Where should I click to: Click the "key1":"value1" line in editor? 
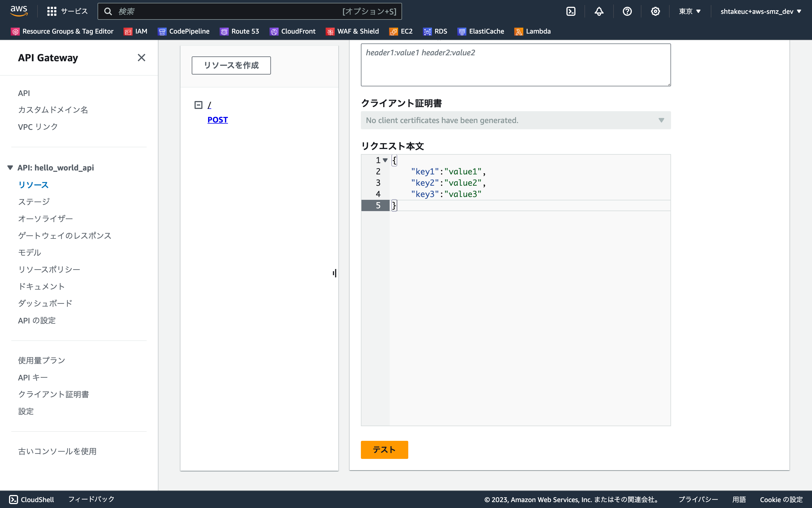(448, 171)
